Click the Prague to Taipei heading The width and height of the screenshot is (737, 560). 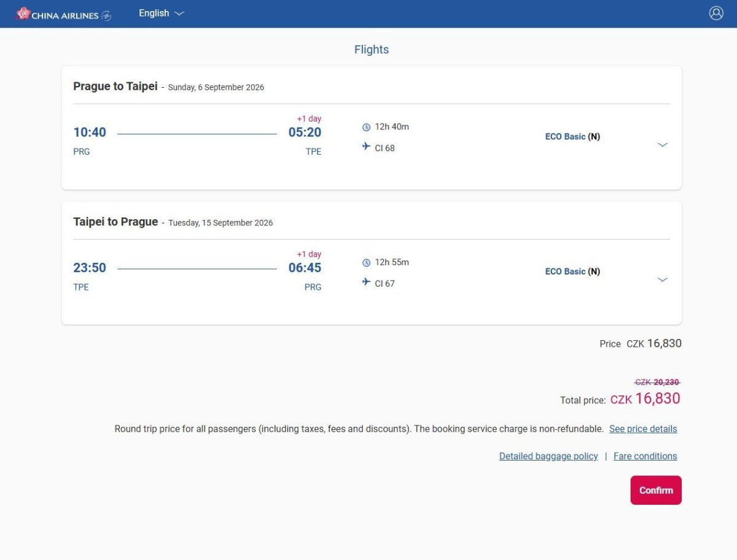[115, 87]
